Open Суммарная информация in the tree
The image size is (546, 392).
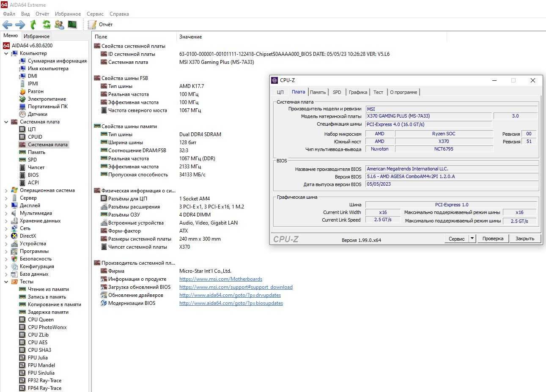click(x=57, y=61)
